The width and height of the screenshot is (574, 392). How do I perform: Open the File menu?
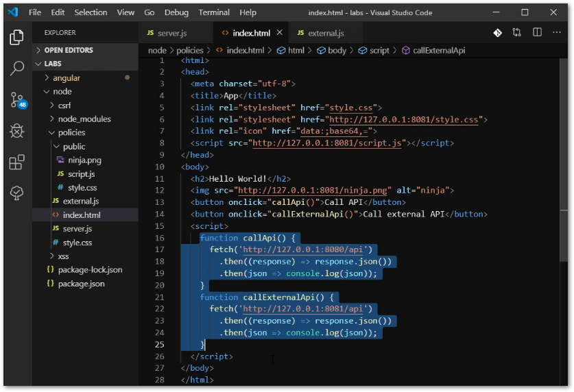35,12
